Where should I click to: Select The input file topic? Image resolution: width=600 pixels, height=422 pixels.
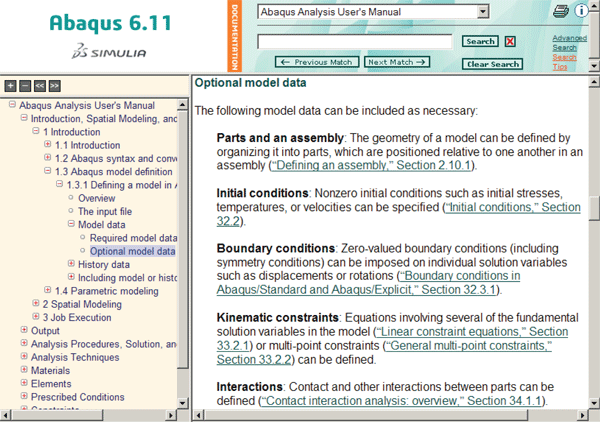105,212
